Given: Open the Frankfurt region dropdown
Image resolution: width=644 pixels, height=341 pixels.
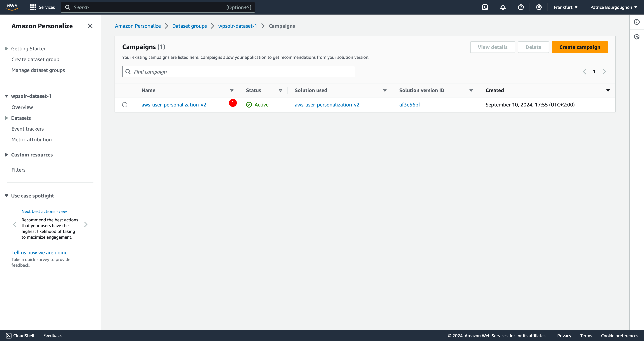Looking at the screenshot, I should 565,7.
